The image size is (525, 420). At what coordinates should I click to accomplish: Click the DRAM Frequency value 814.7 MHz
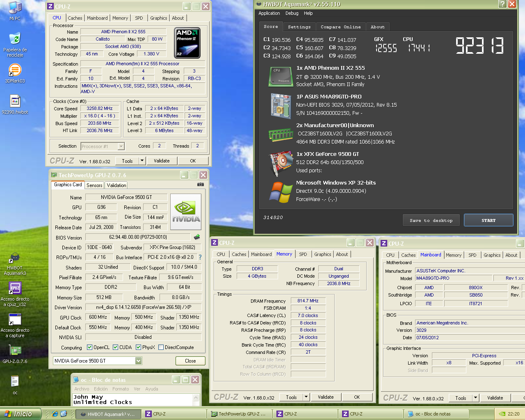pyautogui.click(x=308, y=301)
